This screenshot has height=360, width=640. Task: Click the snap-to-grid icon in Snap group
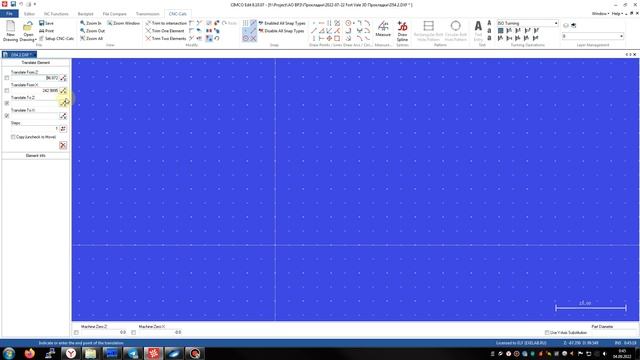pyautogui.click(x=246, y=23)
